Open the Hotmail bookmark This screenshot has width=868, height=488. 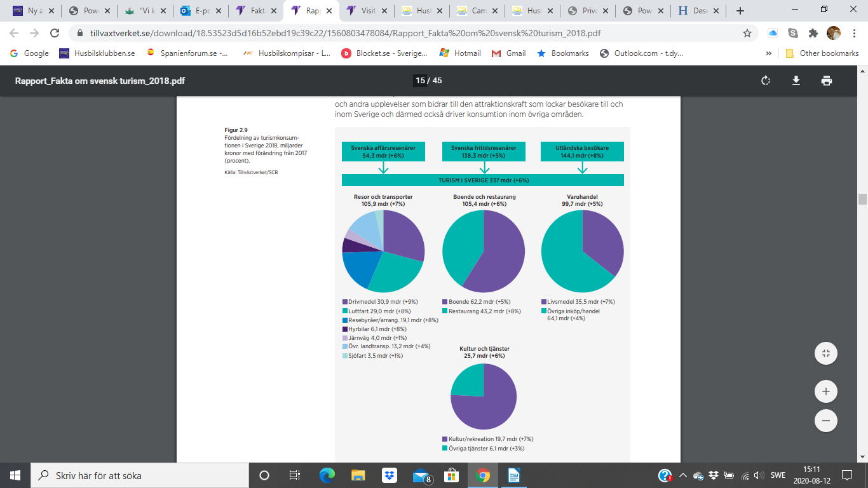coord(461,53)
